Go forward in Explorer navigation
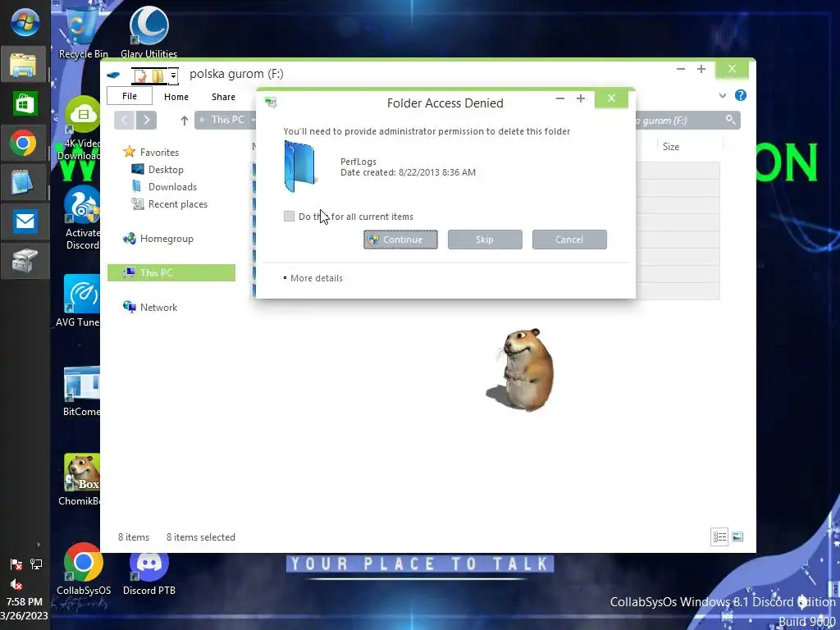The image size is (840, 630). (146, 120)
